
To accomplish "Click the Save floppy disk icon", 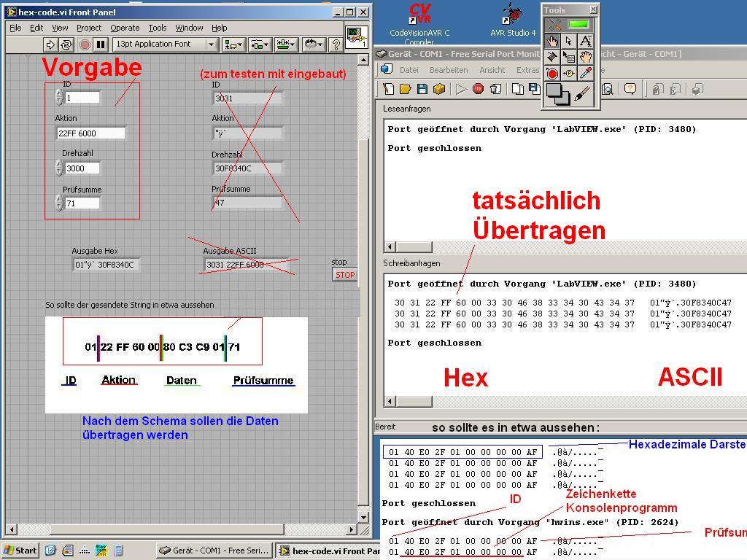I will tap(422, 89).
